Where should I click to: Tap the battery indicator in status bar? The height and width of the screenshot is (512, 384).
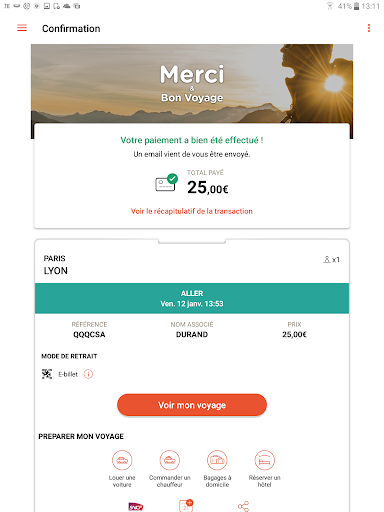[x=356, y=6]
